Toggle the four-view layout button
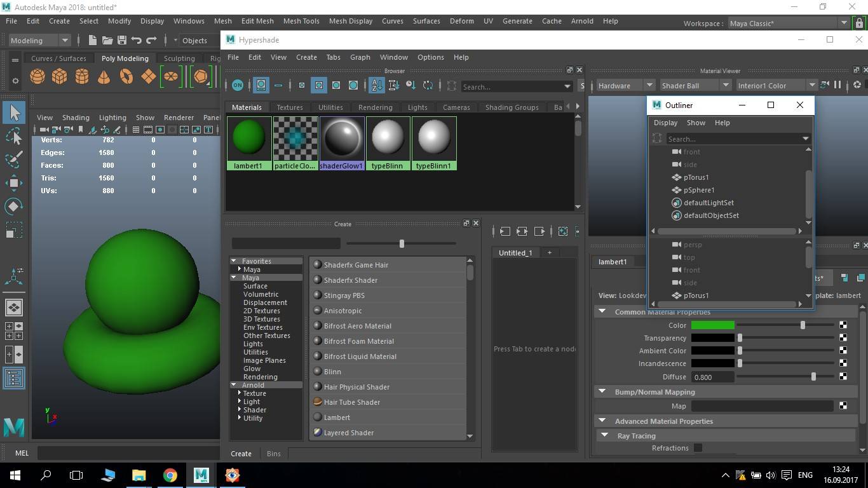Screen dimensions: 868x488 [x=14, y=330]
